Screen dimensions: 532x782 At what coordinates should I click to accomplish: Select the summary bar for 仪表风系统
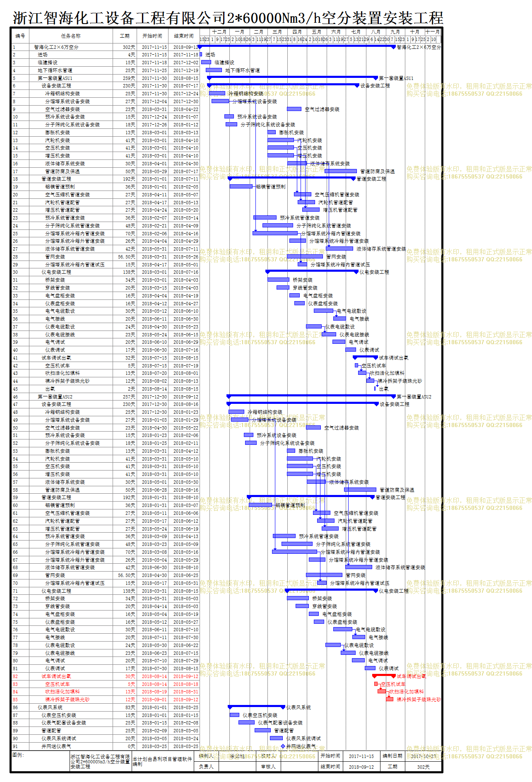click(x=257, y=707)
